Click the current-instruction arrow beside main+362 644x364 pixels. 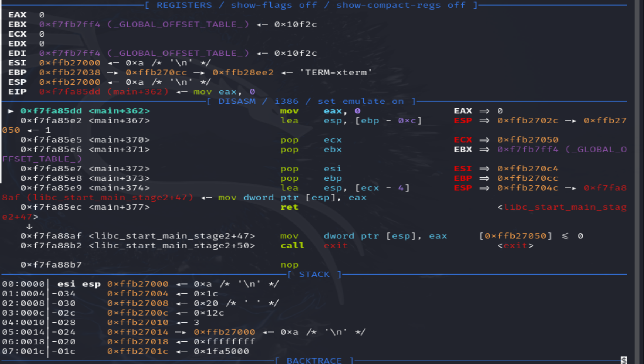pos(11,111)
